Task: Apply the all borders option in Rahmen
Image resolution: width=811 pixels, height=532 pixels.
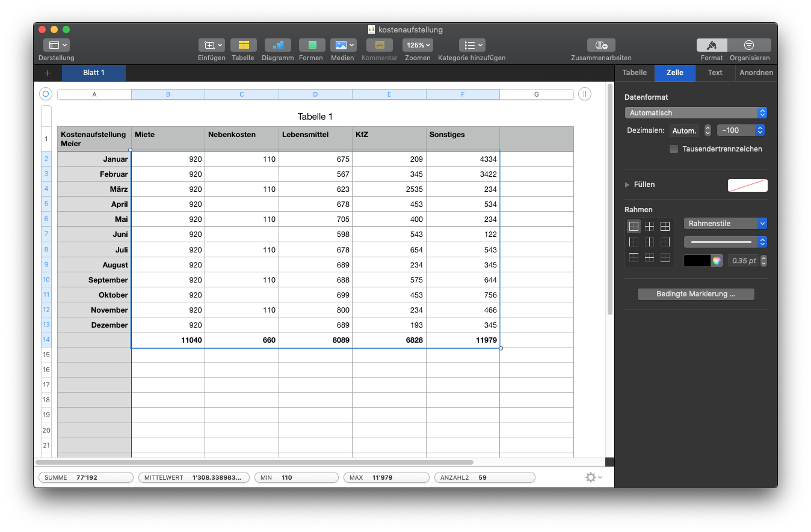Action: coord(665,226)
